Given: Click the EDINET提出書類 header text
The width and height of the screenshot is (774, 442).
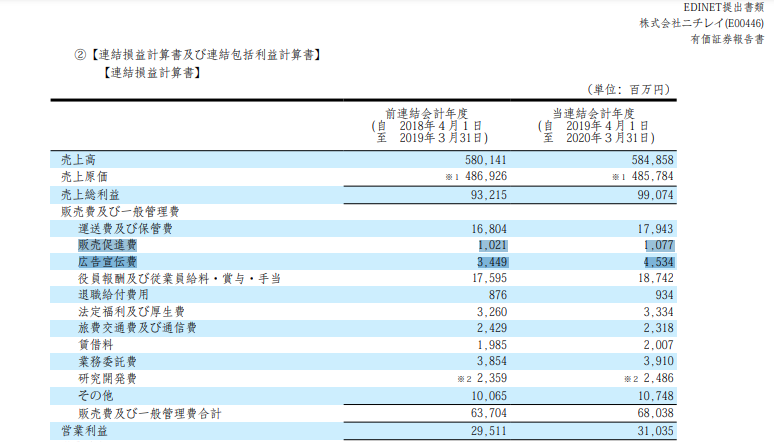Looking at the screenshot, I should pyautogui.click(x=724, y=7).
